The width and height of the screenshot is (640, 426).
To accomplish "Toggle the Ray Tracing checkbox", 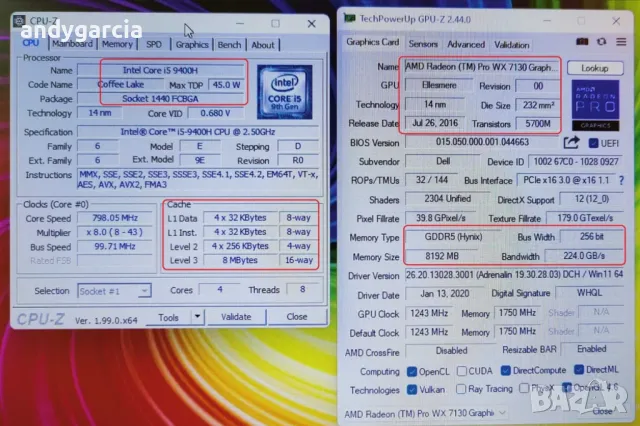I will point(461,389).
